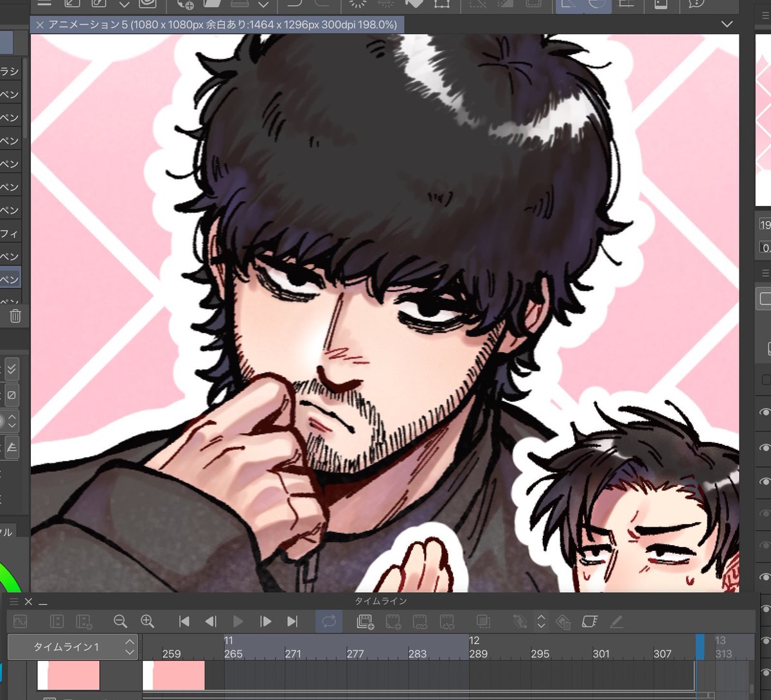Select the ラシ sub tool row
The height and width of the screenshot is (700, 771).
tap(11, 71)
